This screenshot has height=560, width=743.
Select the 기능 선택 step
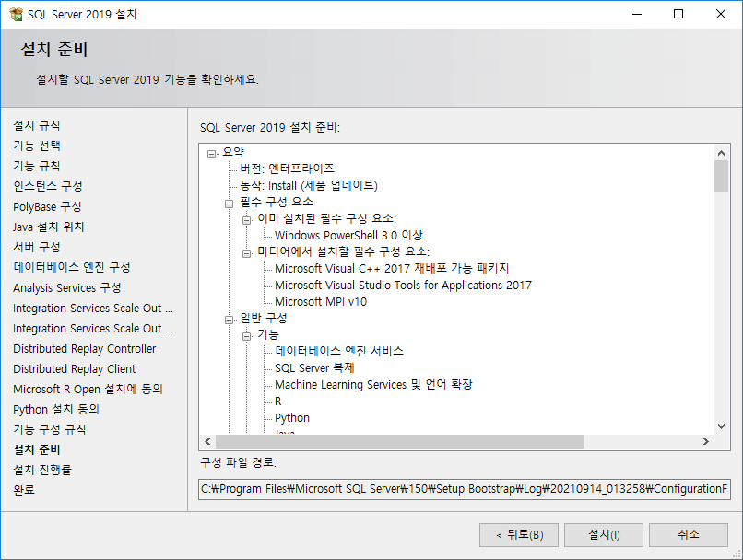click(37, 146)
